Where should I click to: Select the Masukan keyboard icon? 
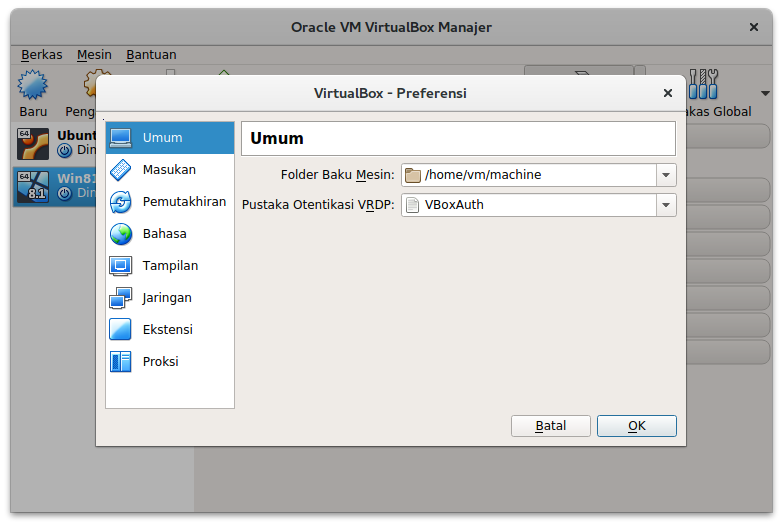tap(120, 170)
